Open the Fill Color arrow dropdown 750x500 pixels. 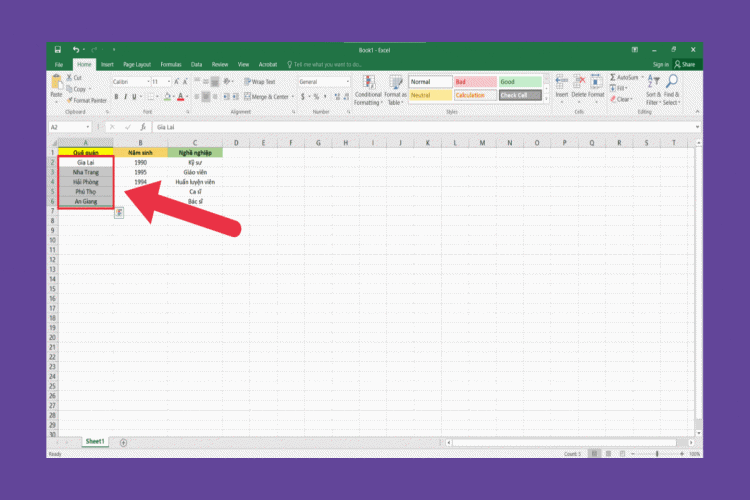(x=173, y=97)
